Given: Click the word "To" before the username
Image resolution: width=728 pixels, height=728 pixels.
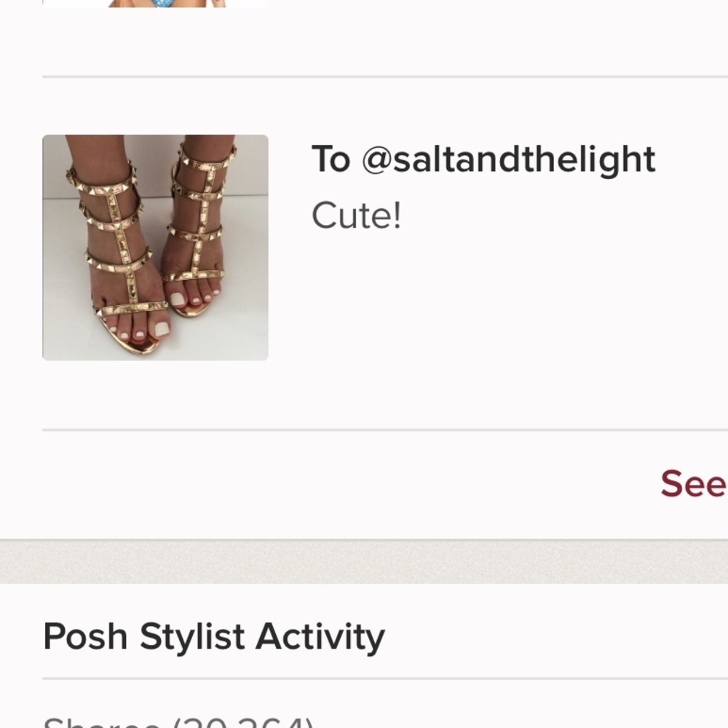Looking at the screenshot, I should click(330, 159).
